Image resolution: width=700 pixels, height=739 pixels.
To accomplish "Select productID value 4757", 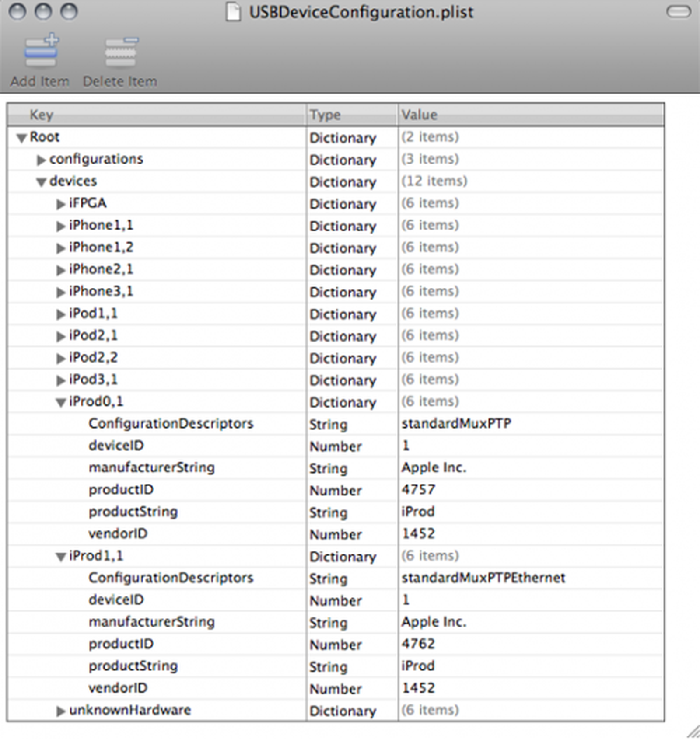I will click(418, 490).
